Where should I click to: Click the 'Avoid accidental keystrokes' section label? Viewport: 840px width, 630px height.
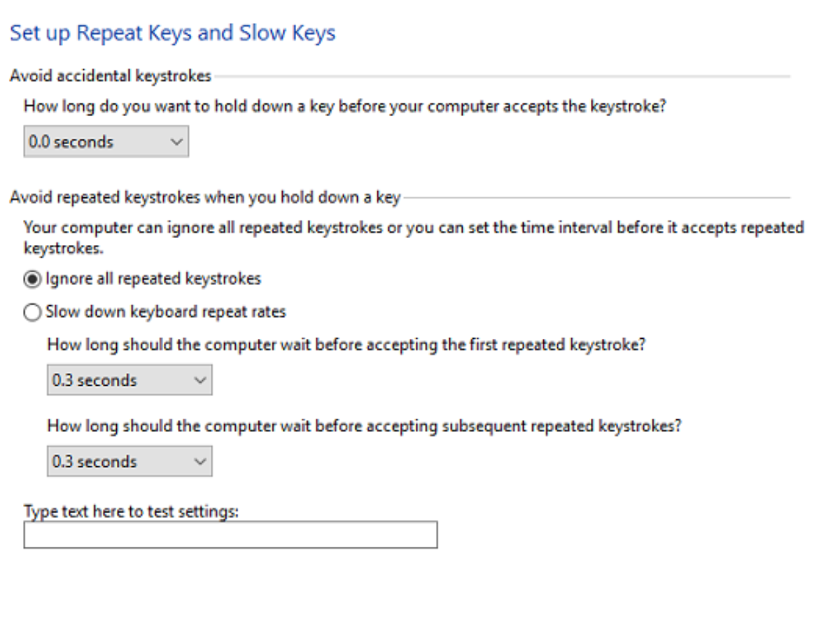111,76
